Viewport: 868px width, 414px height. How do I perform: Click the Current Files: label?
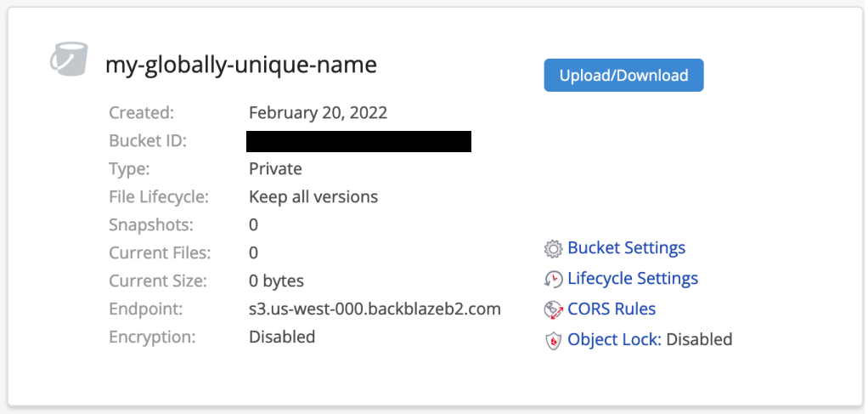click(x=160, y=253)
